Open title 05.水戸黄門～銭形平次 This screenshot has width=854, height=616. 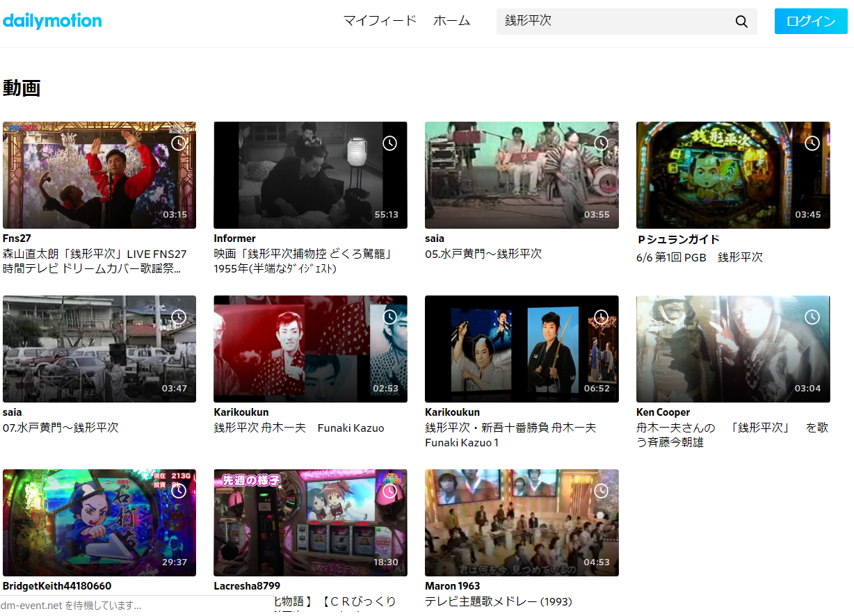(483, 254)
